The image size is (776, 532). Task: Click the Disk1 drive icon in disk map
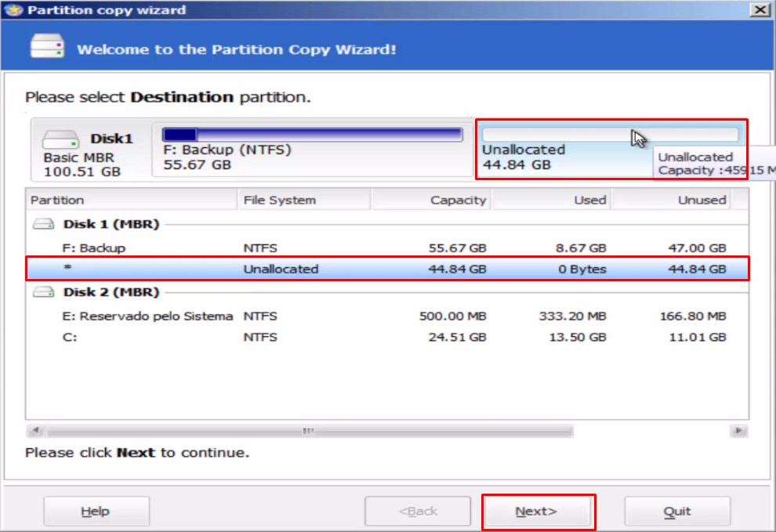pyautogui.click(x=60, y=139)
